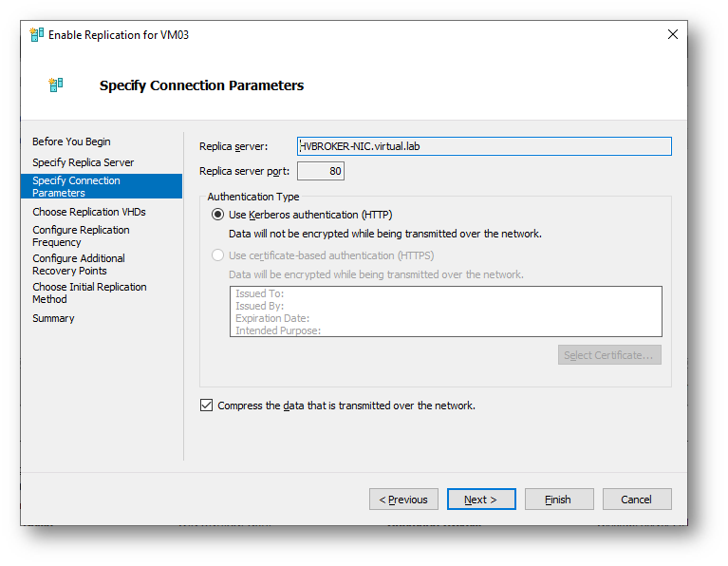Select Specify Connection Parameters step

click(102, 186)
